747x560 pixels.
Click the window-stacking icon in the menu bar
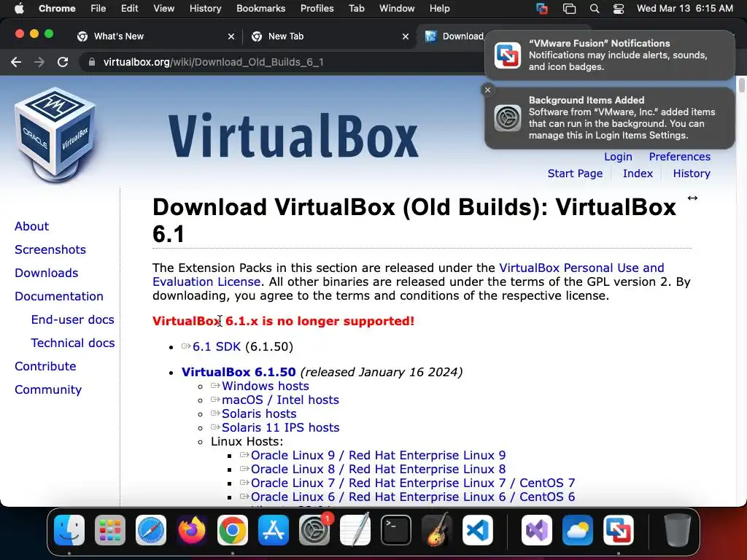coord(569,9)
